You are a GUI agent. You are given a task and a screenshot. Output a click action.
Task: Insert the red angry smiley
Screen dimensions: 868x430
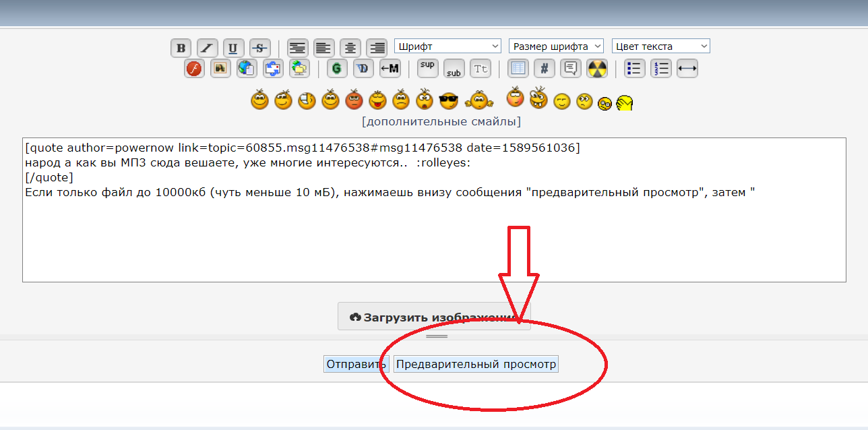point(354,100)
